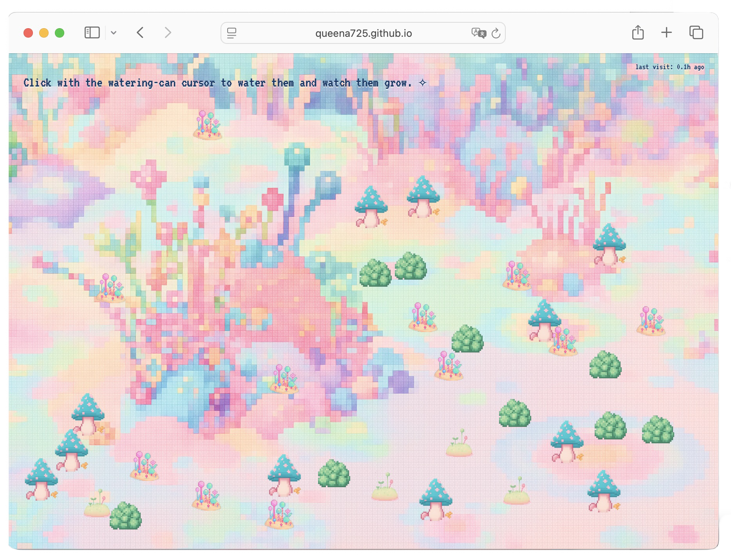Open a new tab with the plus icon
The height and width of the screenshot is (560, 731).
click(x=666, y=33)
